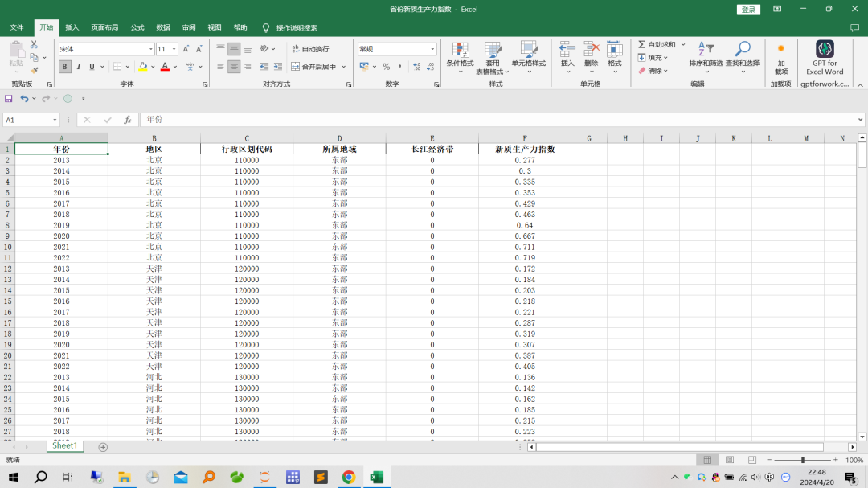Screen dimensions: 868x488
Task: Open the font name box showing 宋体
Action: (x=106, y=49)
